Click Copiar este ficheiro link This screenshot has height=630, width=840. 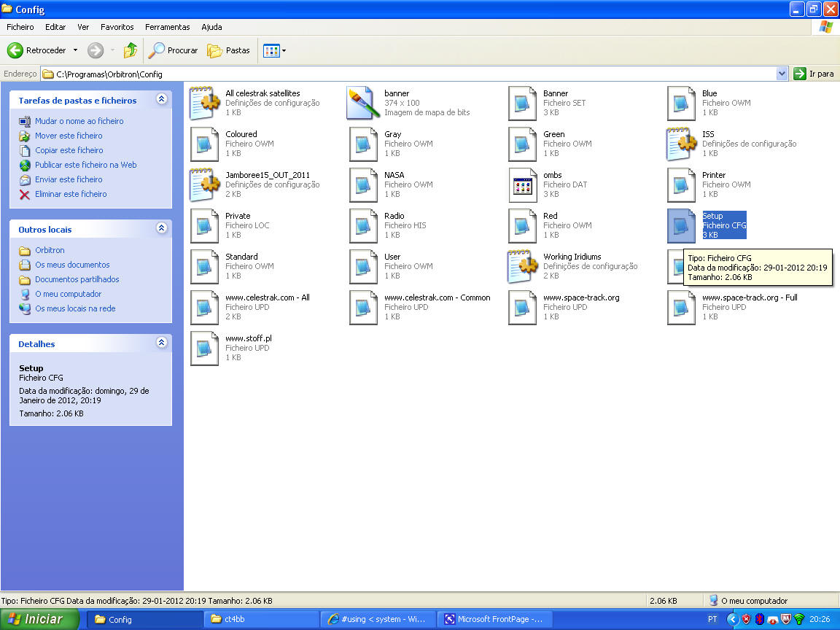coord(69,150)
